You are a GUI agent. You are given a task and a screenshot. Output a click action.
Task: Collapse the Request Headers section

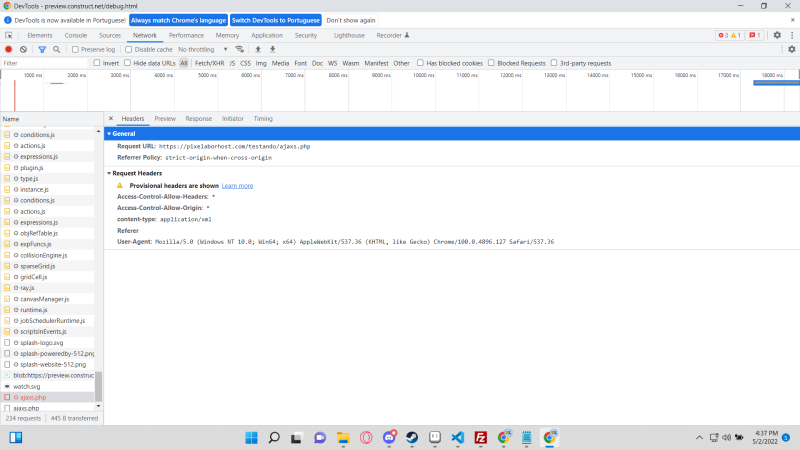[x=110, y=173]
